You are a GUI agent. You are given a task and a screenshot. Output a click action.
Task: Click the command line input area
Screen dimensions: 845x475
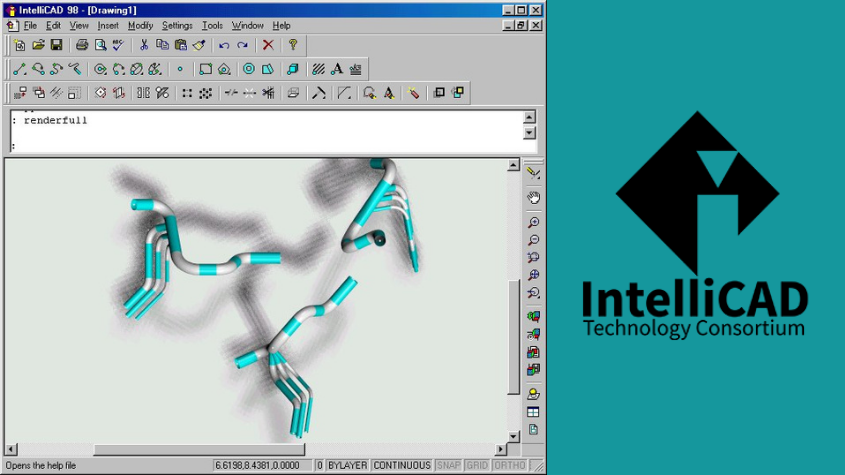tap(267, 146)
